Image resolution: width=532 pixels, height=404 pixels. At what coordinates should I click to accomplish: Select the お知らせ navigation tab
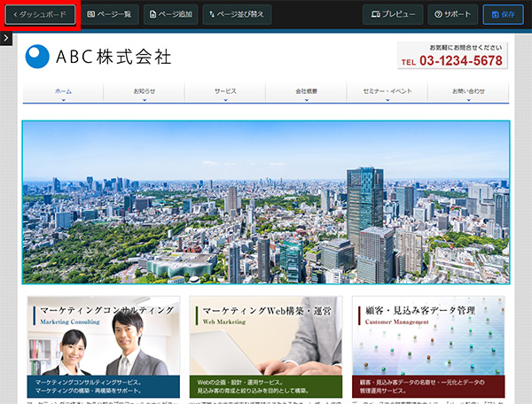point(144,92)
